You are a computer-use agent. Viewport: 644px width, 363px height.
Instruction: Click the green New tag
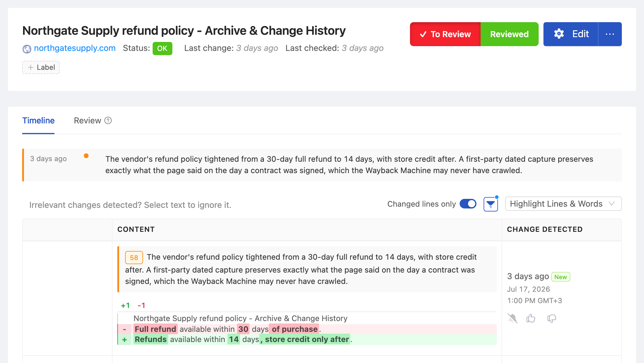tap(561, 277)
